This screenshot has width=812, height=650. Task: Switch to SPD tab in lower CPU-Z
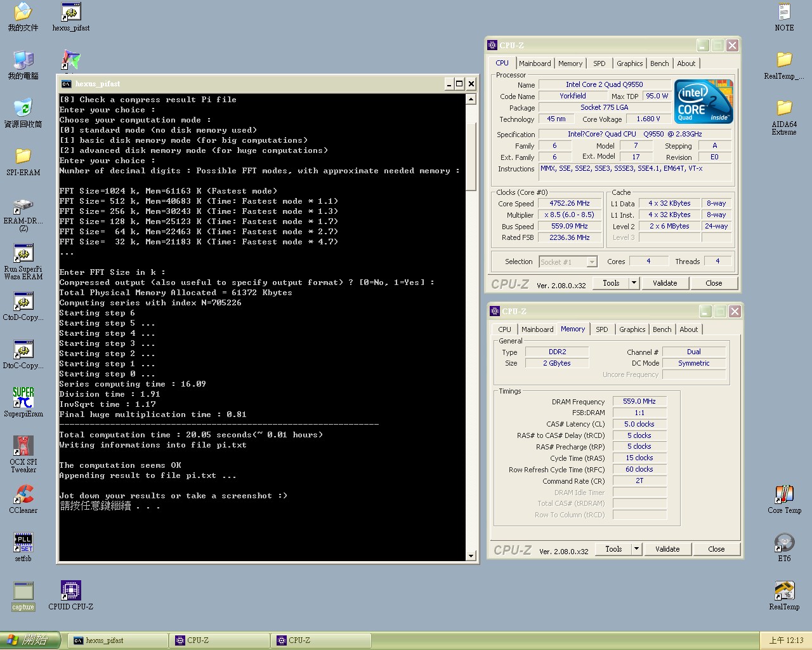pyautogui.click(x=602, y=329)
